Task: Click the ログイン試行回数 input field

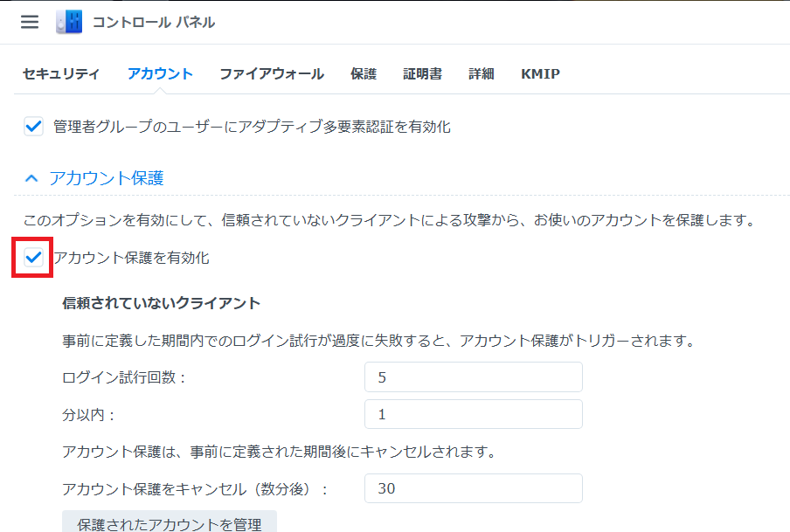Action: point(474,377)
